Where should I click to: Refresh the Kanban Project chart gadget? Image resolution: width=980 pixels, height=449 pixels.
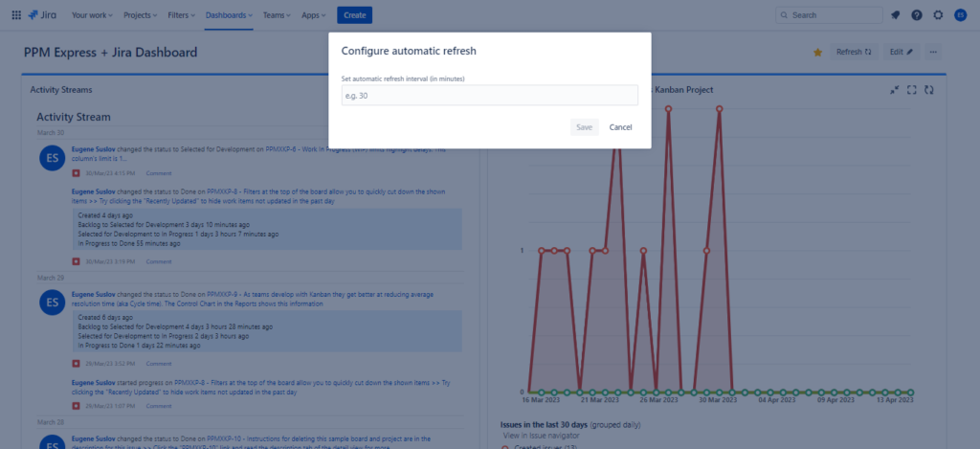929,90
